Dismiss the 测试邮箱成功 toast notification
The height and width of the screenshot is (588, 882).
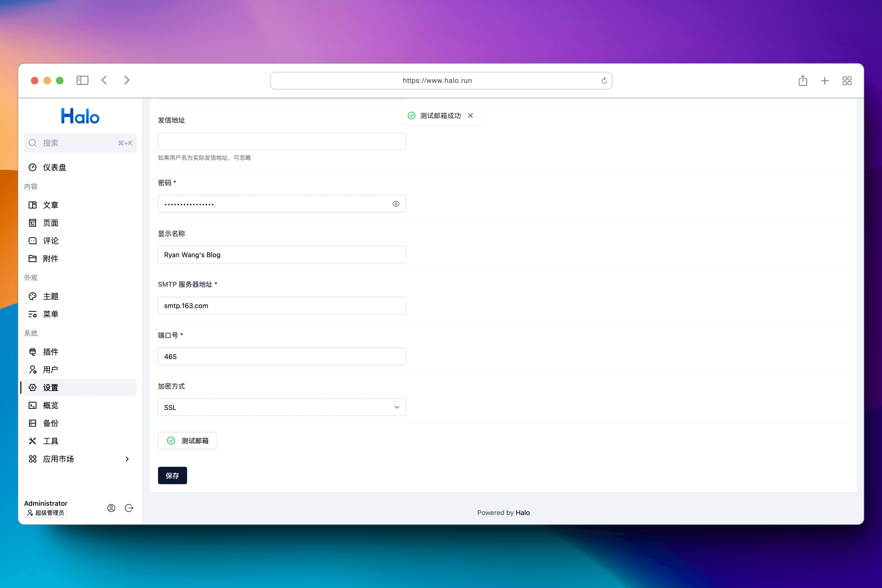[470, 116]
